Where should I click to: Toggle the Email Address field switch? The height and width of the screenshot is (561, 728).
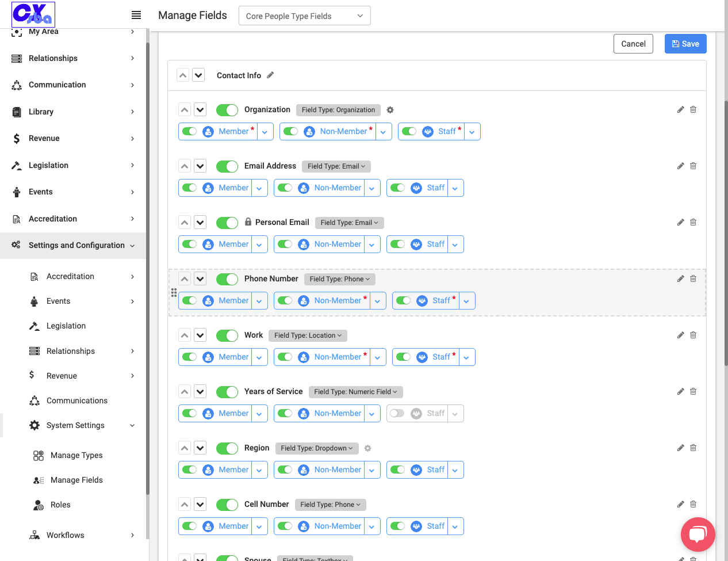pos(227,166)
